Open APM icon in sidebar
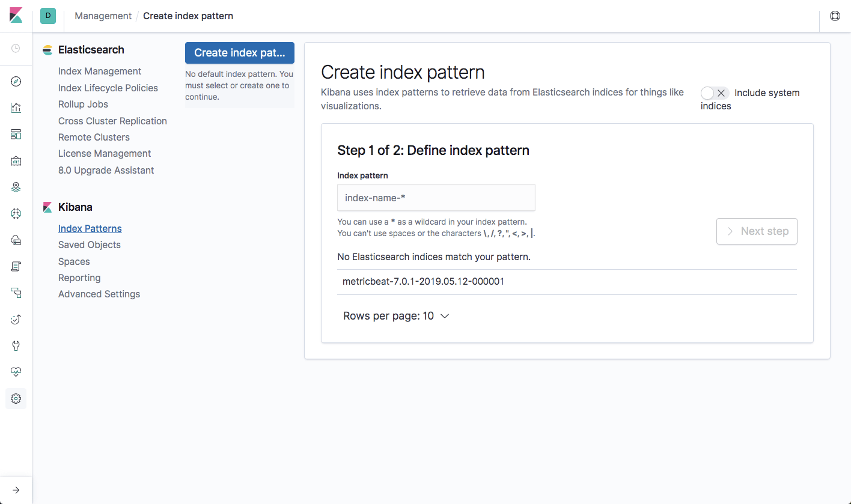851x504 pixels. click(x=16, y=293)
